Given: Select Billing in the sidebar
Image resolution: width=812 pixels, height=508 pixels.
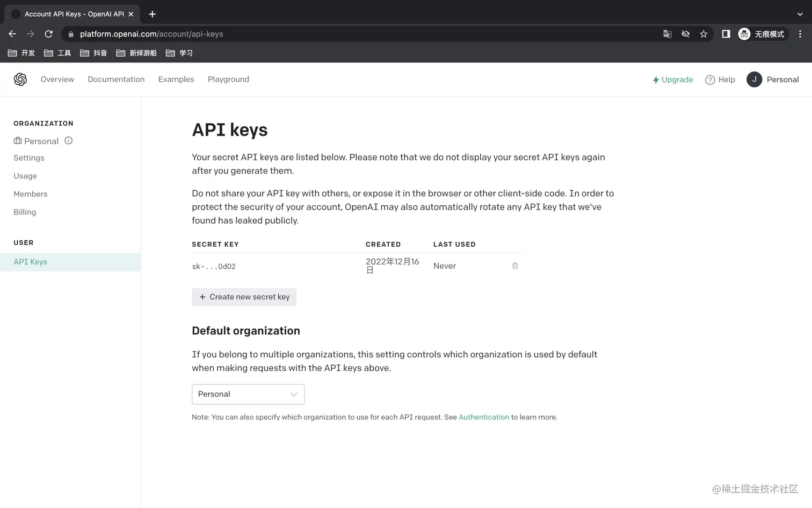Looking at the screenshot, I should [x=25, y=212].
